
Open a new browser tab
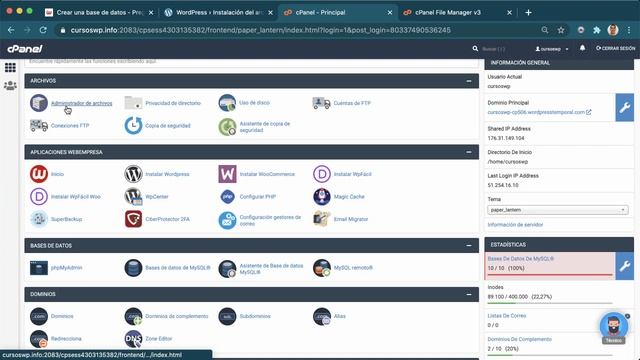click(528, 13)
